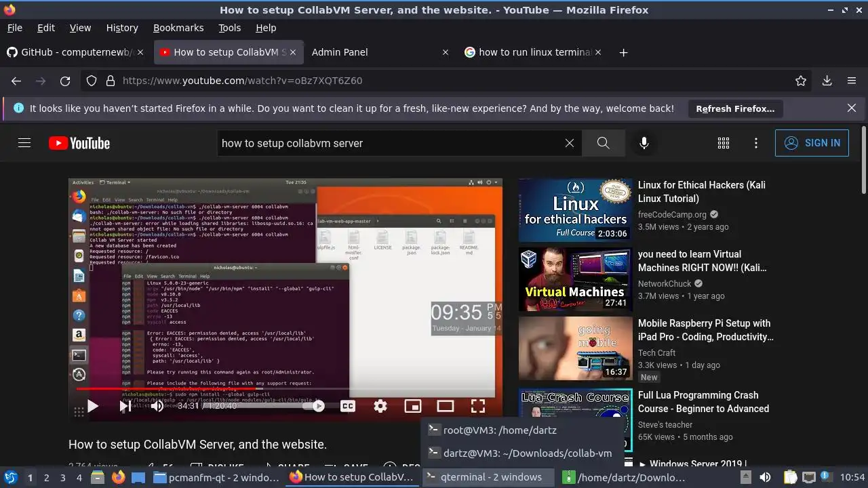Open YouTube apps grid
Screen dimensions: 868x488
tap(724, 143)
